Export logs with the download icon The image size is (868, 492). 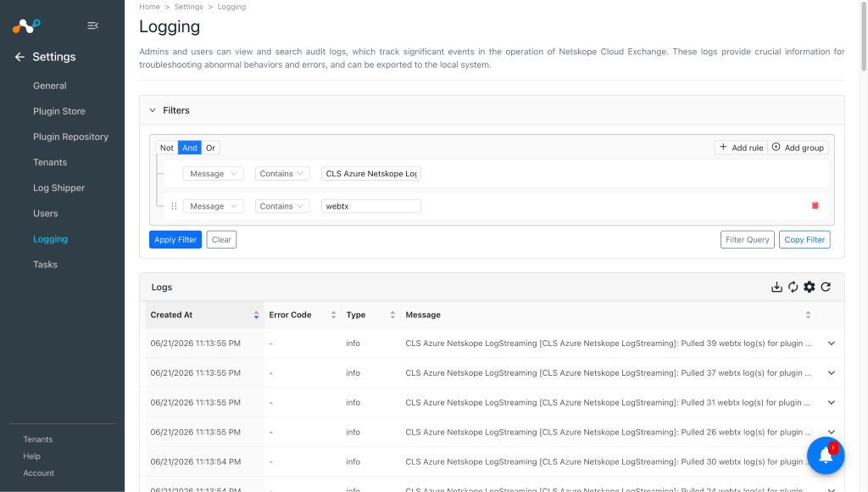pyautogui.click(x=776, y=287)
